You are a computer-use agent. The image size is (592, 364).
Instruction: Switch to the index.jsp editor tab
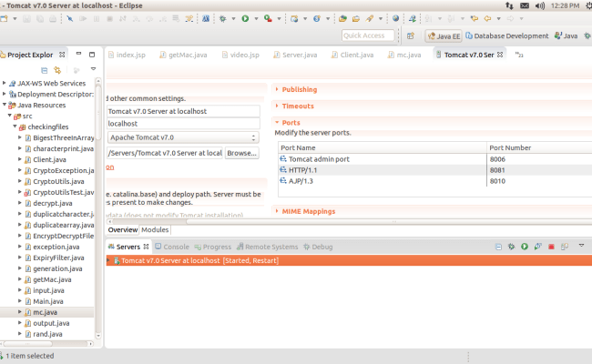(x=127, y=56)
